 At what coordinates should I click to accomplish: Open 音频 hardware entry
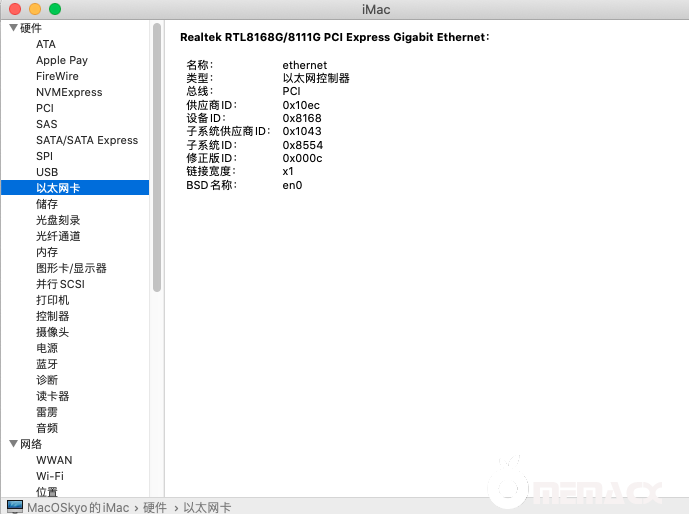pyautogui.click(x=47, y=428)
